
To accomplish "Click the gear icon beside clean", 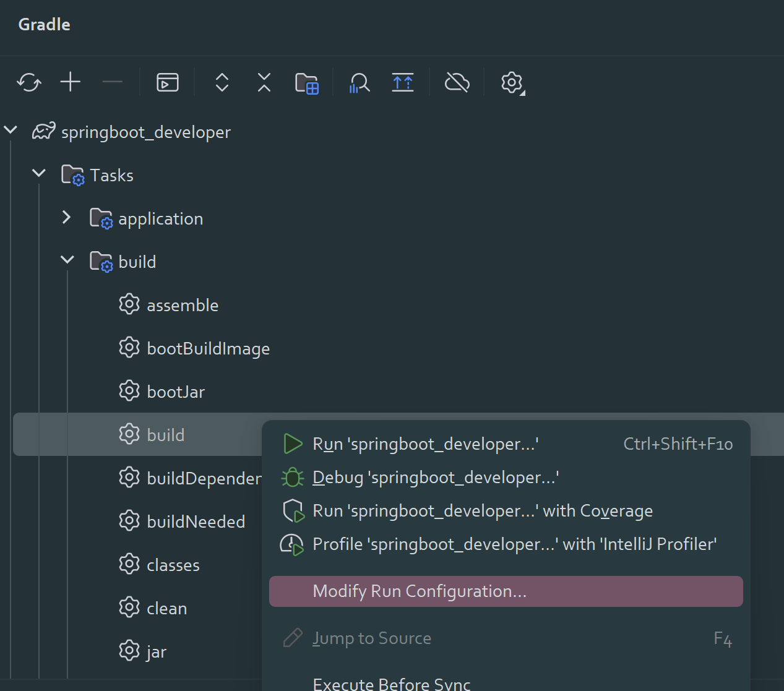I will 129,607.
